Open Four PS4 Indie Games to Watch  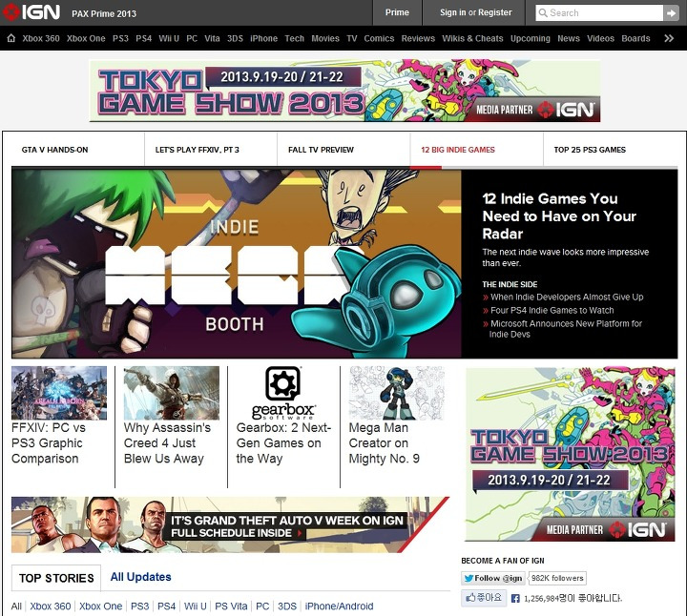[x=552, y=311]
